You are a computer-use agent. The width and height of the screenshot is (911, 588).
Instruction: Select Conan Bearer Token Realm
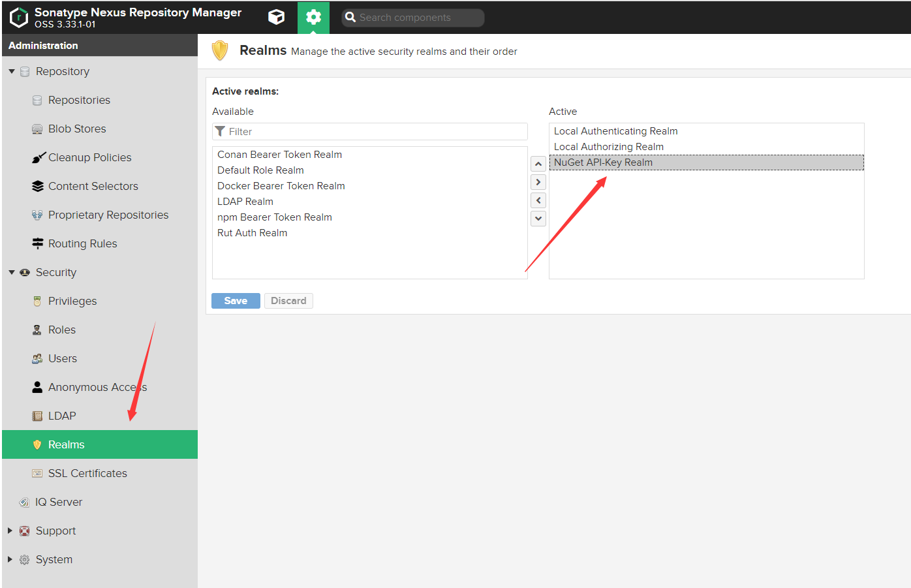pos(369,155)
